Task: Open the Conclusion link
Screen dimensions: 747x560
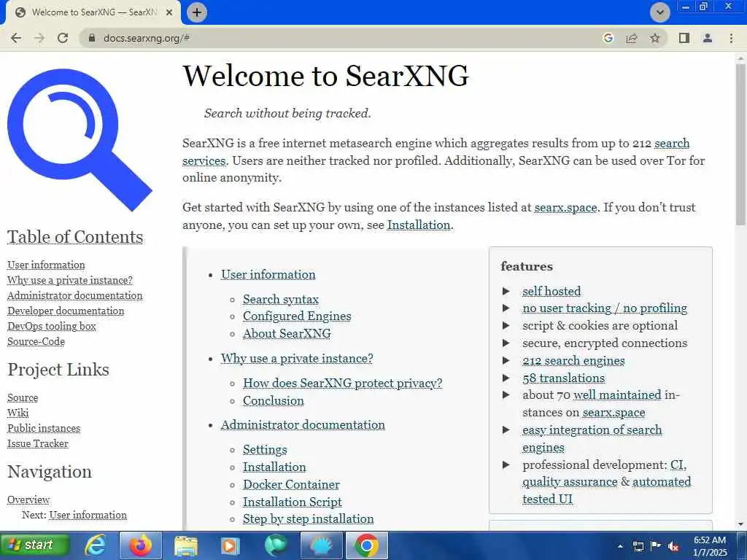Action: [x=274, y=400]
